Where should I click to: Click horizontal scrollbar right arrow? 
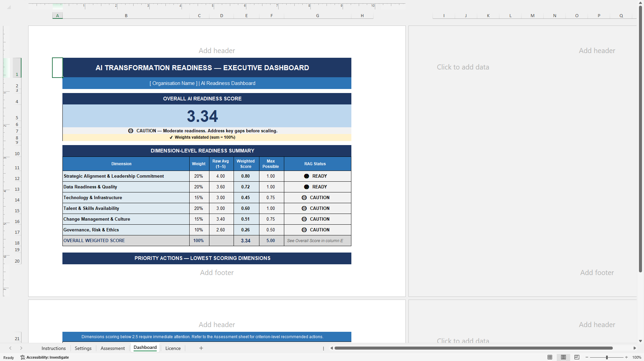(635, 348)
